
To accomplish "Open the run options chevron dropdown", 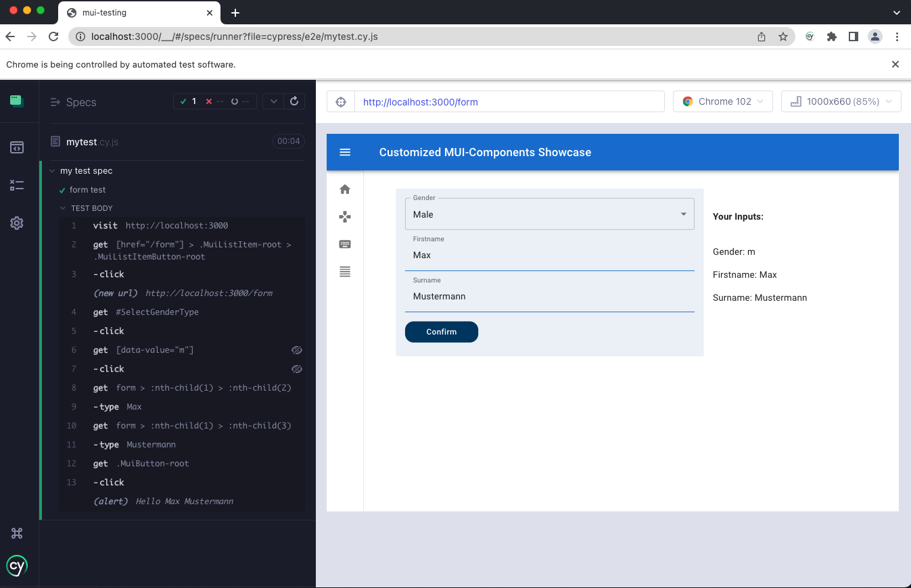I will tap(273, 101).
